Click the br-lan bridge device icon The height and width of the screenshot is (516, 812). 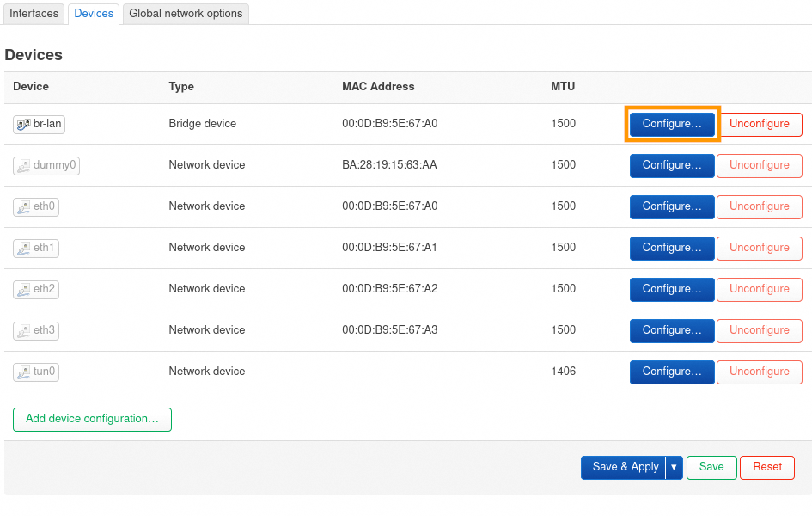23,124
